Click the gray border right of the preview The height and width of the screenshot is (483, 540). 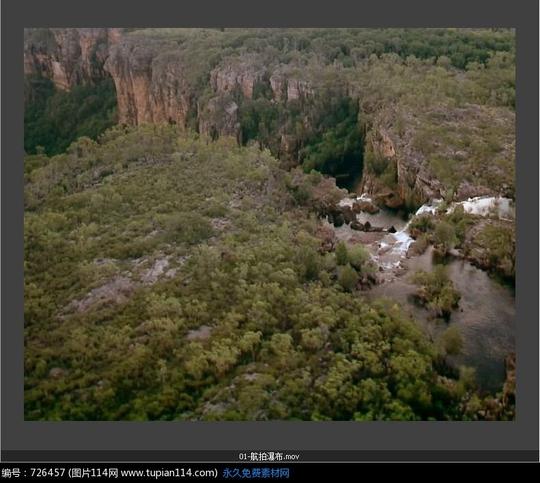(x=527, y=224)
